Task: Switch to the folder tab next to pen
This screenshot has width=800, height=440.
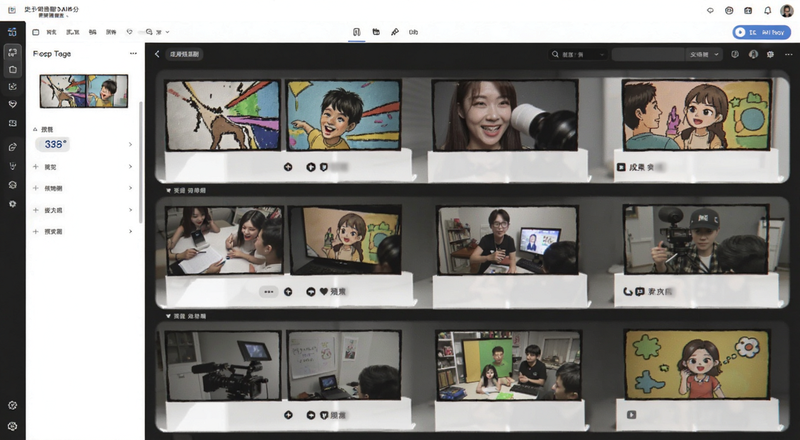Action: pos(376,32)
